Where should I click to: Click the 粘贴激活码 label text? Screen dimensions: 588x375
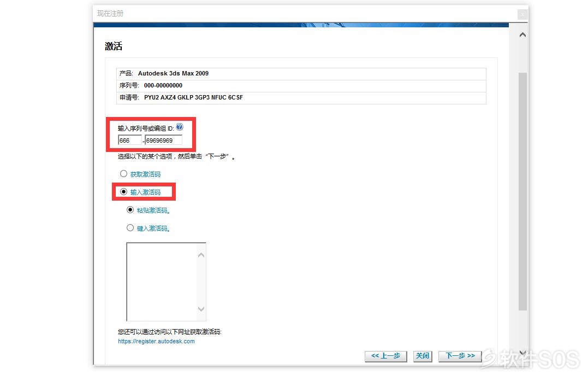[153, 210]
